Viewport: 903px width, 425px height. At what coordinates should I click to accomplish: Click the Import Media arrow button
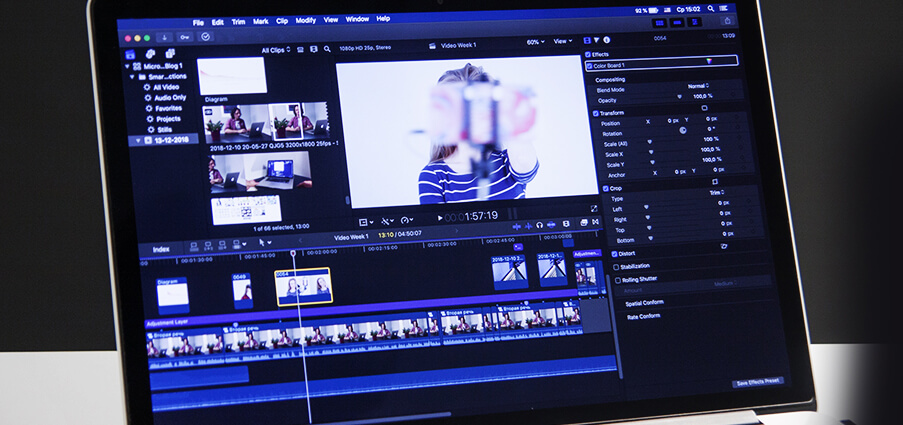164,37
